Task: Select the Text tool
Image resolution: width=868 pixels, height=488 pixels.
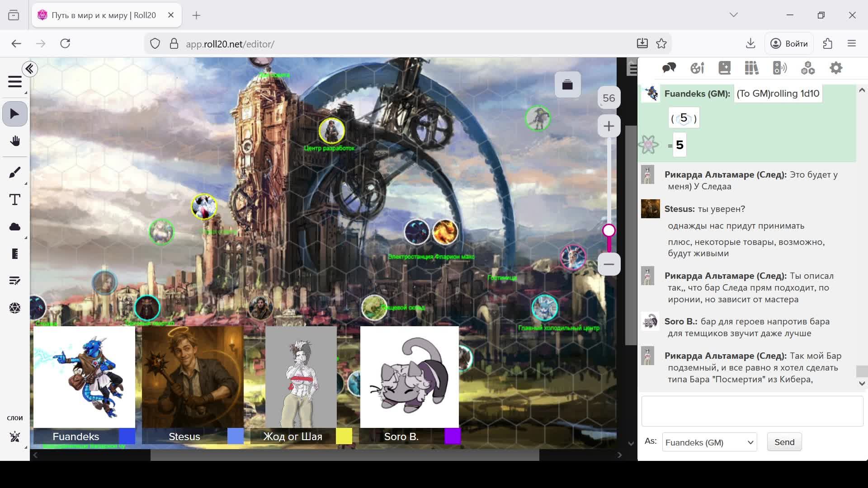Action: 14,200
